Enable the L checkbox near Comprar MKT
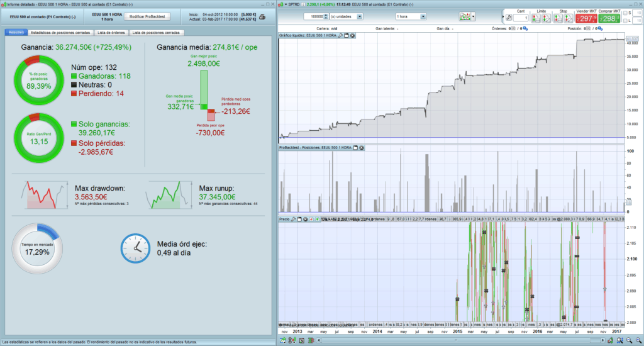644x346 pixels. pyautogui.click(x=625, y=21)
